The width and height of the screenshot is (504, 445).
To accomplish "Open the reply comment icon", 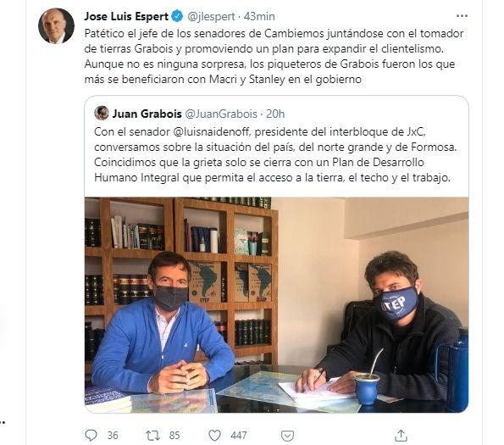I will 91,436.
